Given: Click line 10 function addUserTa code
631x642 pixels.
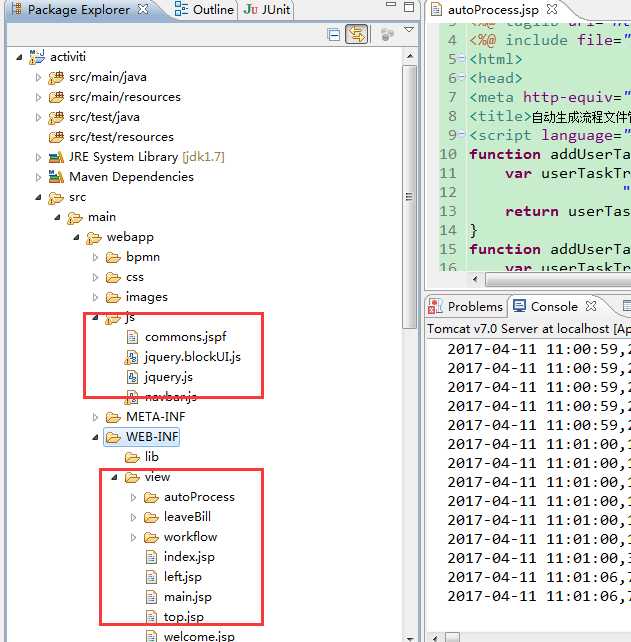Looking at the screenshot, I should (550, 154).
